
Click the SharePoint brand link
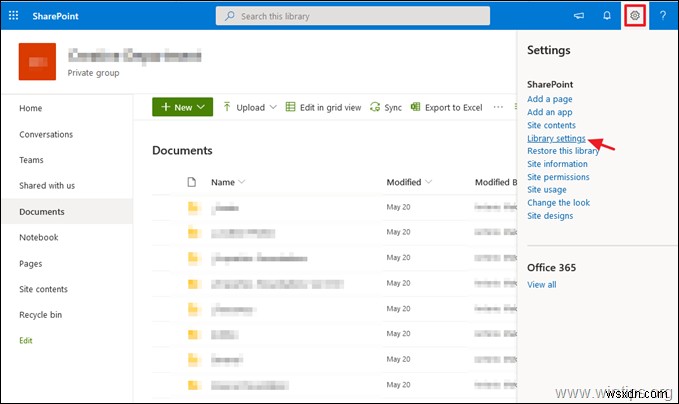point(55,16)
